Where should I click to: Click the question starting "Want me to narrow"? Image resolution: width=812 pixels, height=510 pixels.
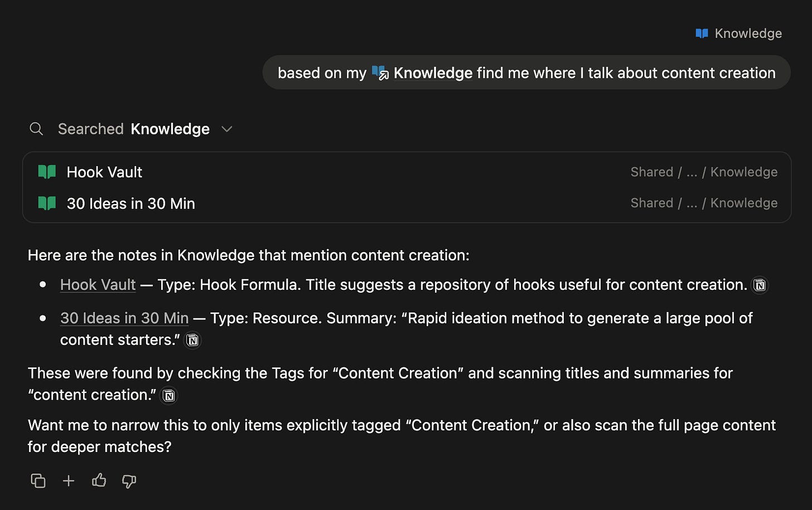(x=402, y=436)
